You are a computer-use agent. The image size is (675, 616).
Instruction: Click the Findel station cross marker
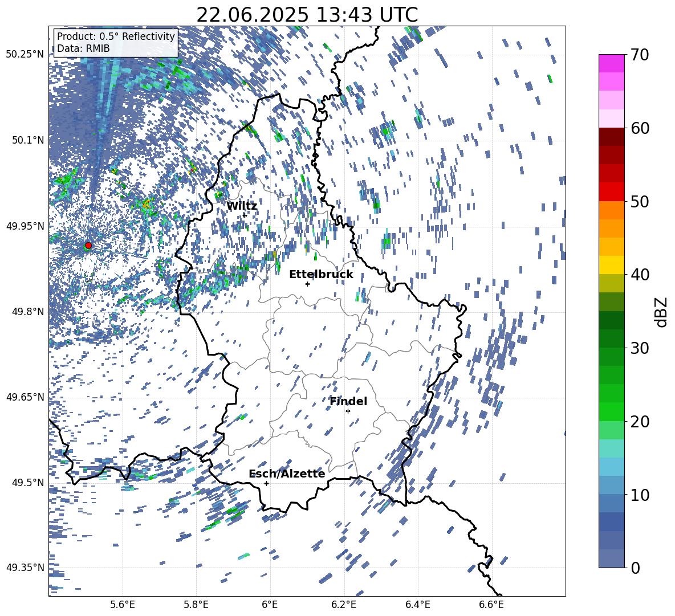pos(348,411)
